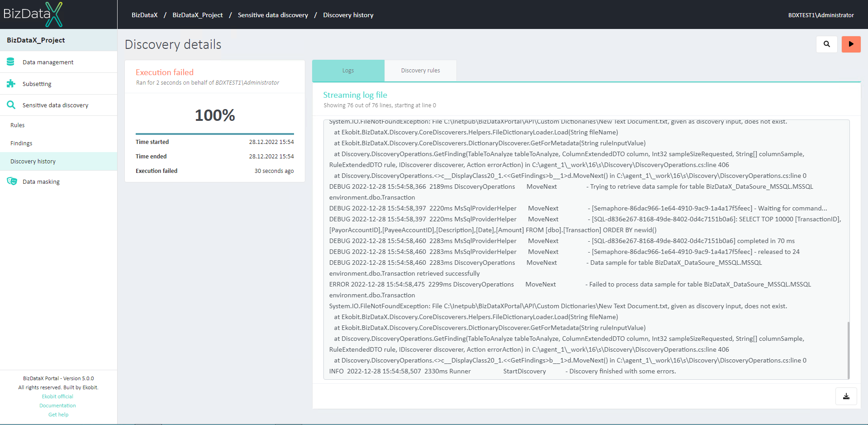Click the ERROR 15:54:58,475 log line
Screen dimensions: 868x425
[570, 290]
